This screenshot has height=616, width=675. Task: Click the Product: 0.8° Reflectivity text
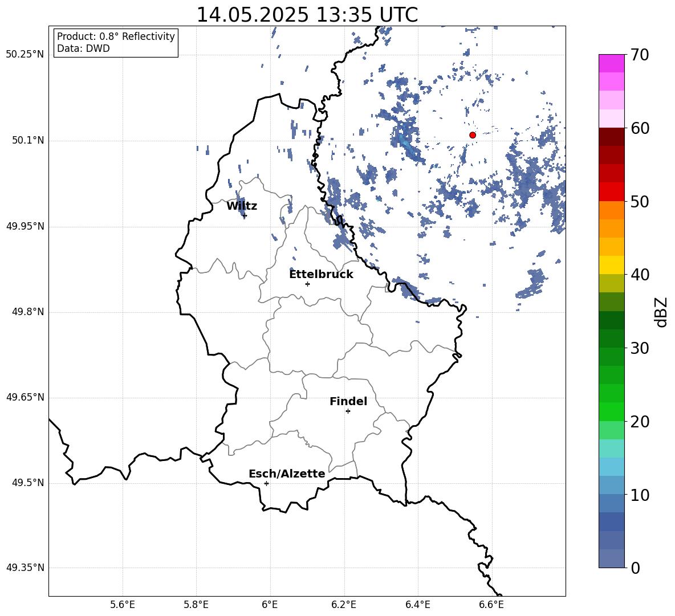pos(116,36)
